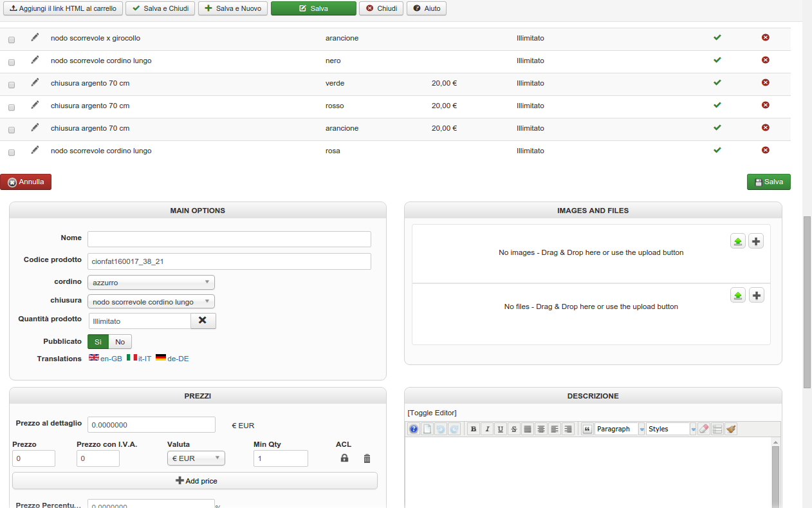This screenshot has height=508, width=812.
Task: Open the Paragraph format dropdown
Action: click(620, 429)
